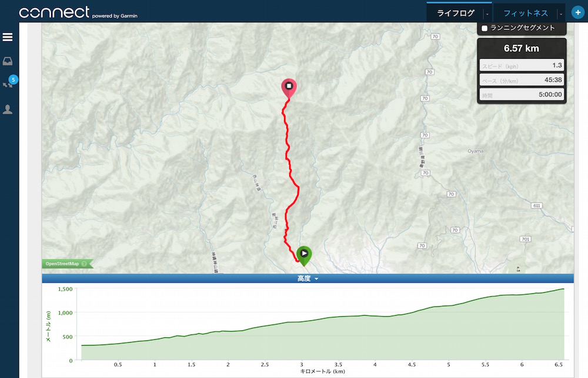Open the inbox tray icon
This screenshot has height=378, width=588.
coord(8,61)
